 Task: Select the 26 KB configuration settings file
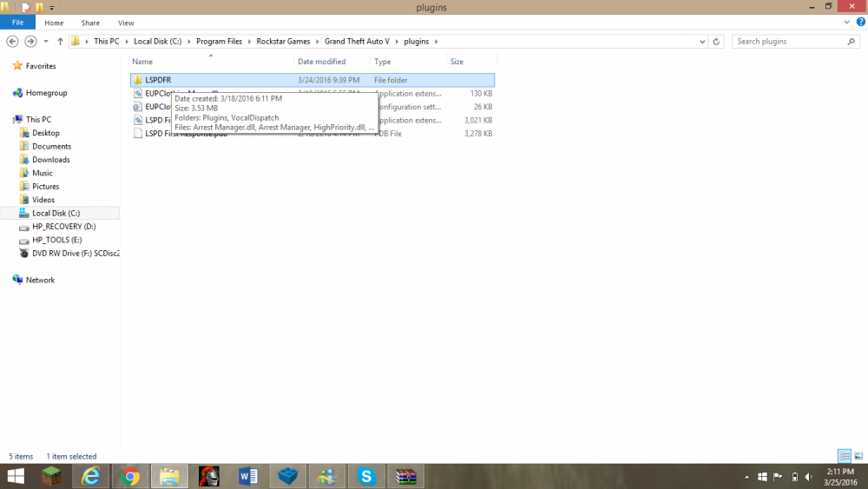312,107
